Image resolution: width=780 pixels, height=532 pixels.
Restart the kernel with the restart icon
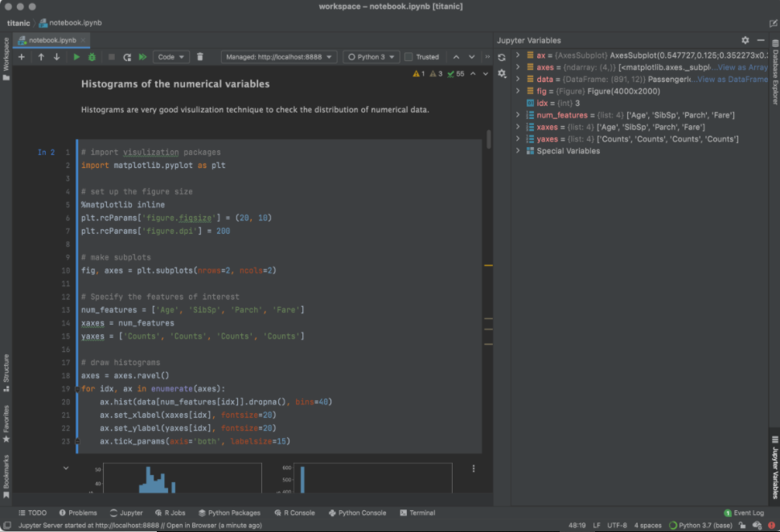click(127, 57)
